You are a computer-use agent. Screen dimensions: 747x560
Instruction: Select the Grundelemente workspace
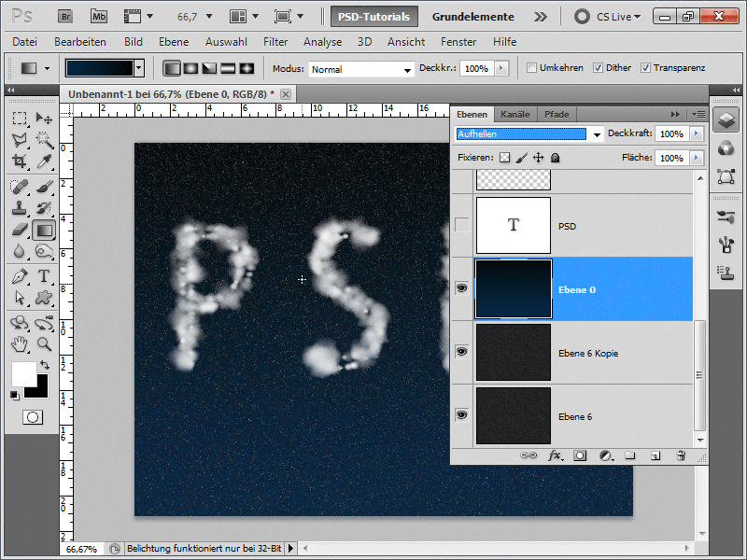[x=473, y=17]
